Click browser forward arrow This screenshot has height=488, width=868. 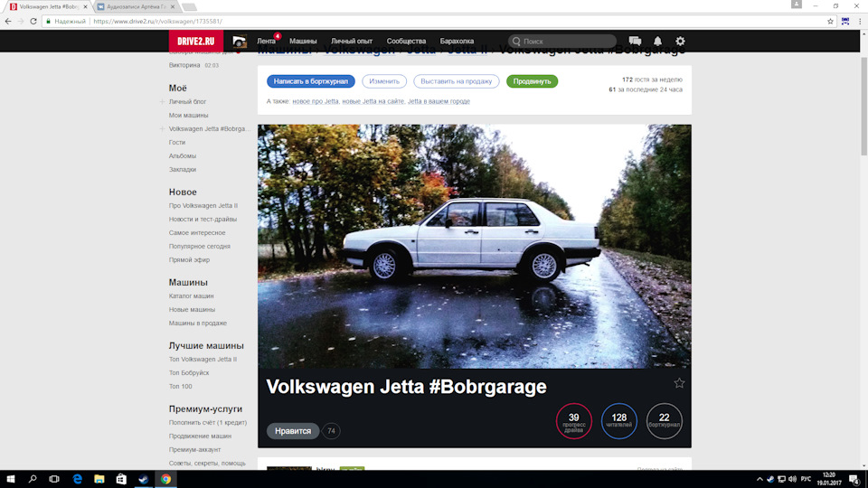click(x=21, y=21)
